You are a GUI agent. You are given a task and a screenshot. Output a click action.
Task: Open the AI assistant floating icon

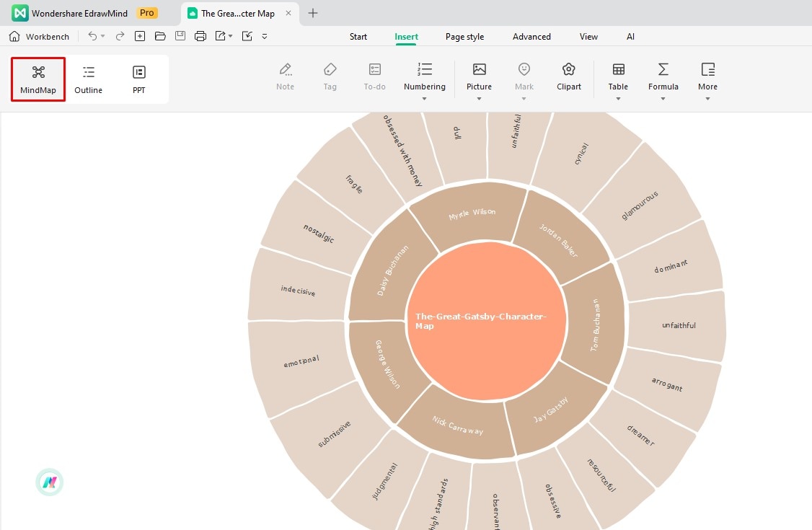pos(50,482)
